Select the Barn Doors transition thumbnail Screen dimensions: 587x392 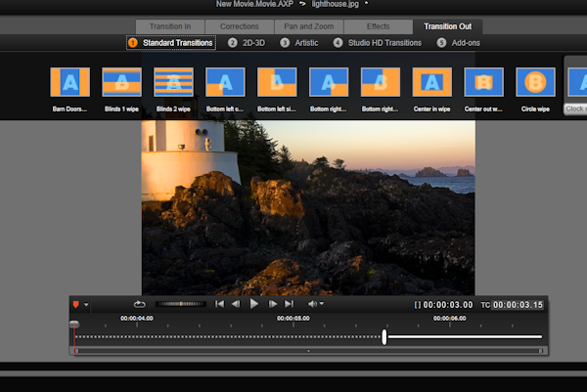[x=69, y=83]
